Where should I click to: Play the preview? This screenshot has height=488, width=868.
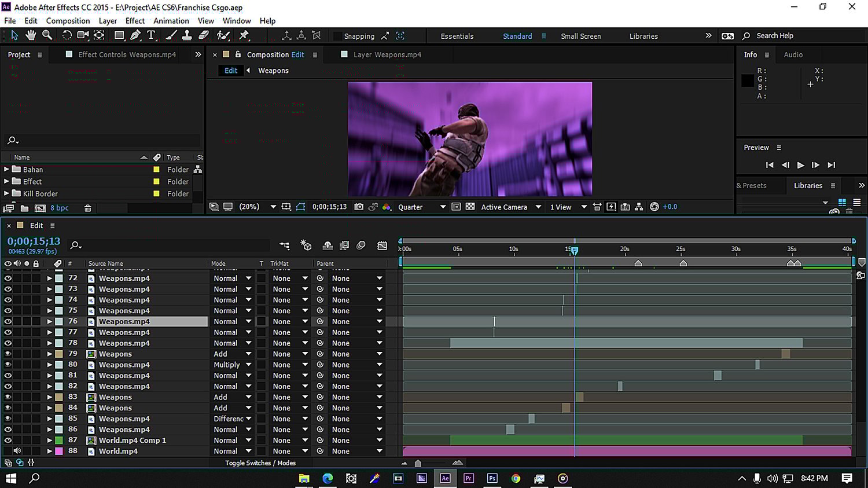click(800, 165)
